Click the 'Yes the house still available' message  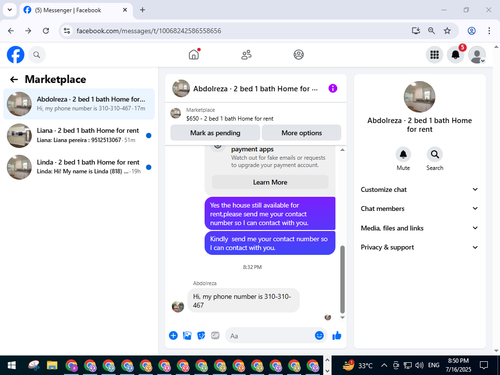pos(270,214)
